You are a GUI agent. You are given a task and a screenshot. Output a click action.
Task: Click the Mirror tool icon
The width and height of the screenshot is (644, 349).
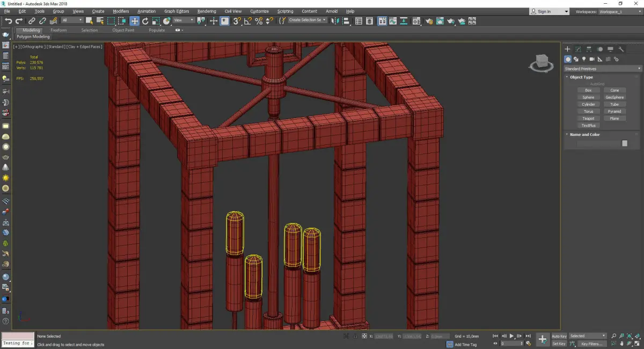click(334, 21)
